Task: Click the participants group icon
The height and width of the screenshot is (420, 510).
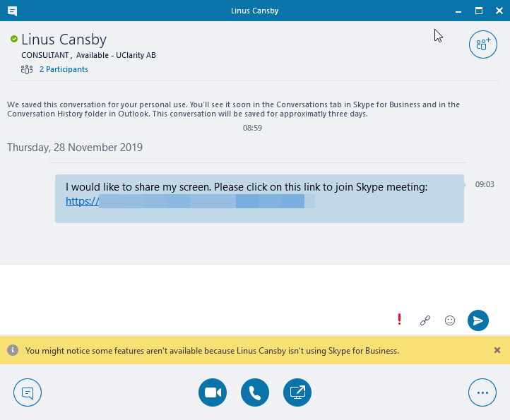Action: 27,69
